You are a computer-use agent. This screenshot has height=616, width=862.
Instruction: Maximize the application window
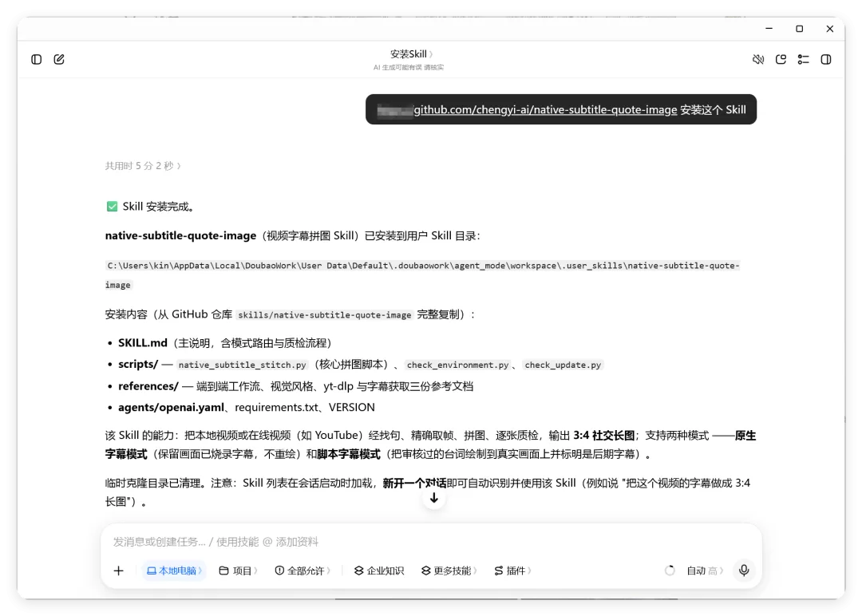799,29
